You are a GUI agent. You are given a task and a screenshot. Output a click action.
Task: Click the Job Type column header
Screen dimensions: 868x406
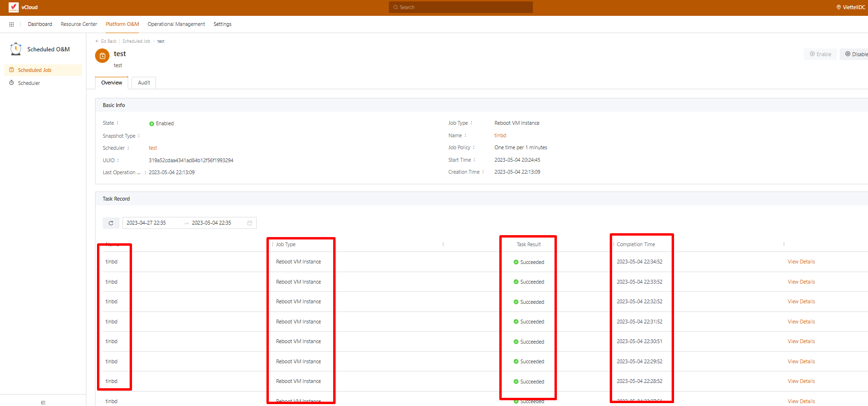click(286, 244)
